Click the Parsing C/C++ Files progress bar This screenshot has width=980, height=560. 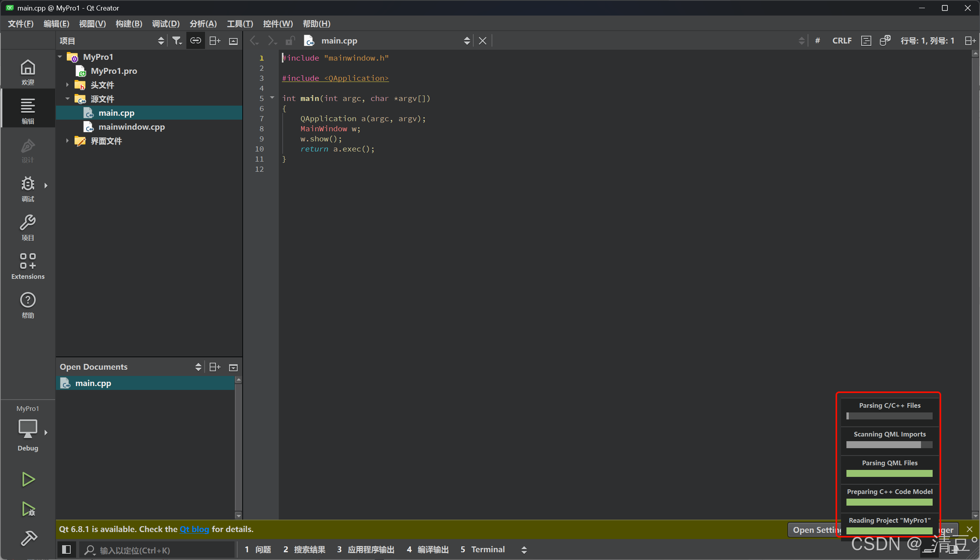point(889,416)
